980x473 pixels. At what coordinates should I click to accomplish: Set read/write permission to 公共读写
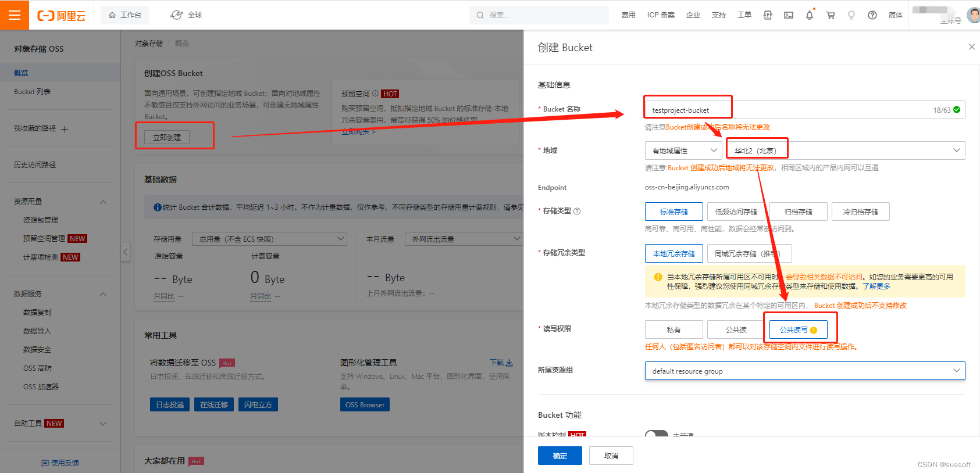tap(798, 329)
